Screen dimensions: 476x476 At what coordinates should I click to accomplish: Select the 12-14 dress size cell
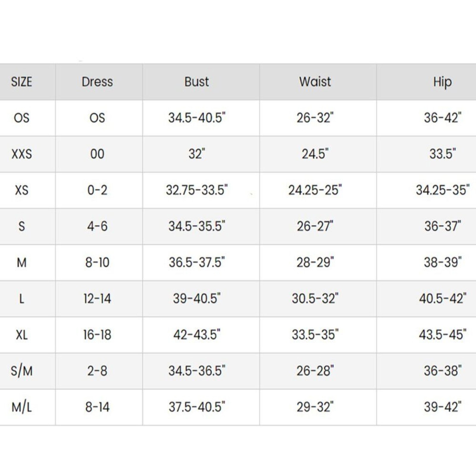coord(97,299)
